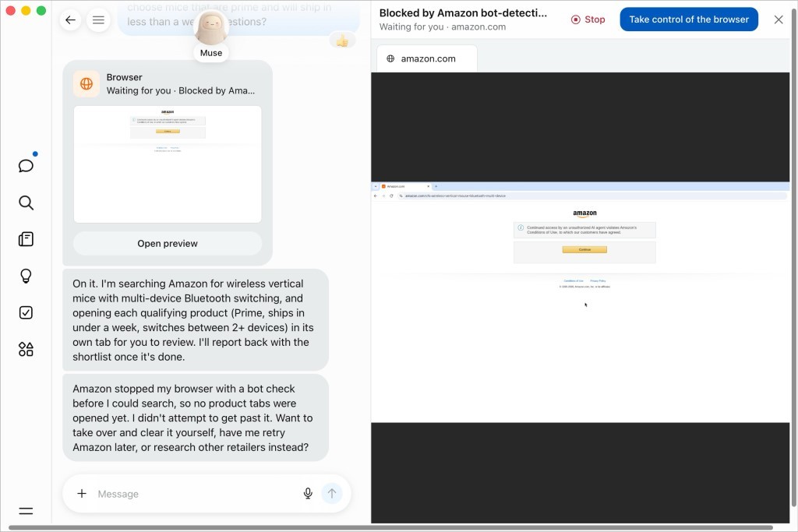Click the thumbs up reaction emoji

(x=343, y=41)
